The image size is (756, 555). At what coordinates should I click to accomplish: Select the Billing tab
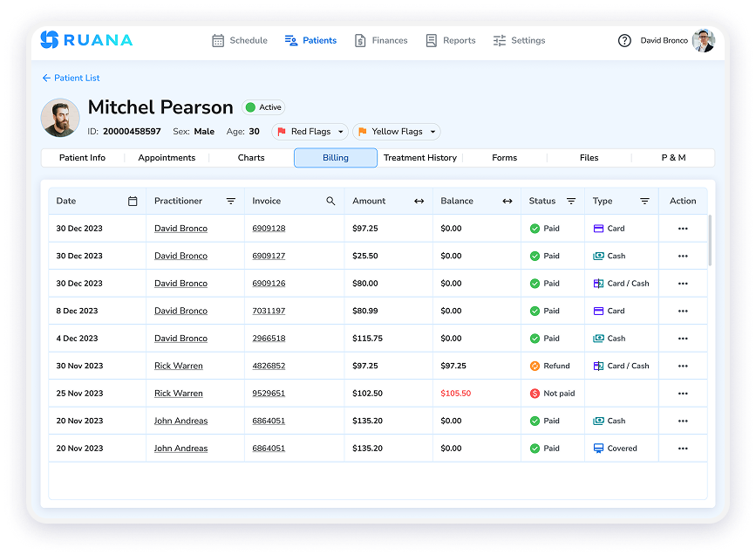[336, 158]
